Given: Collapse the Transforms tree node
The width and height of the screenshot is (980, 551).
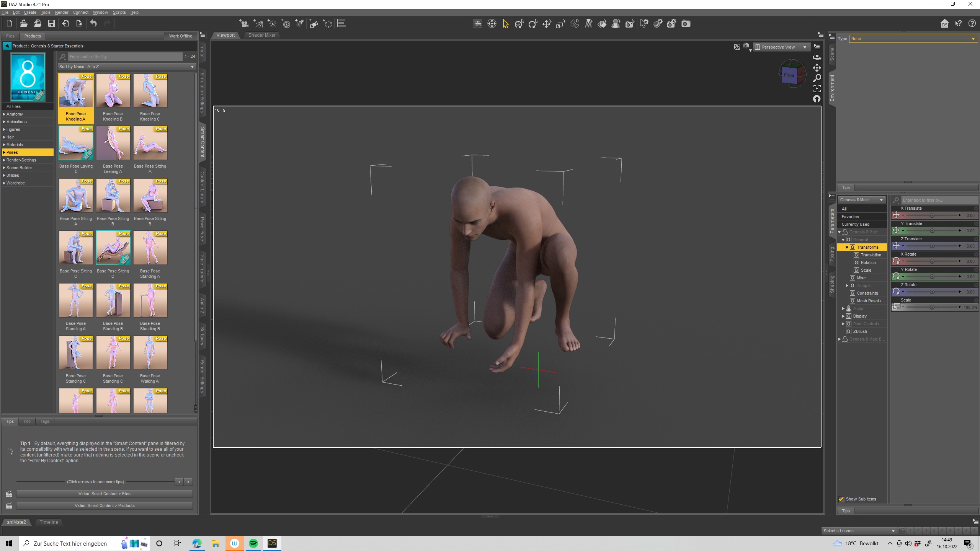Looking at the screenshot, I should click(x=847, y=247).
